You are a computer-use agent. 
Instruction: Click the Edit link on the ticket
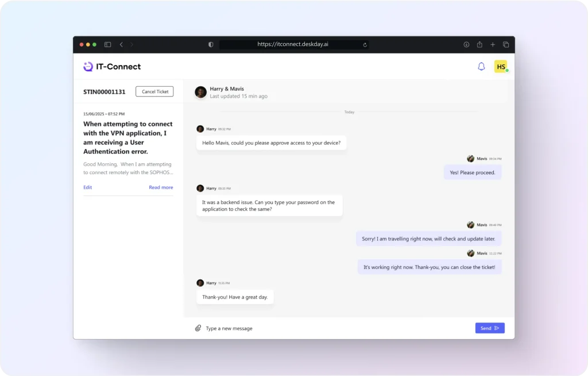click(87, 187)
